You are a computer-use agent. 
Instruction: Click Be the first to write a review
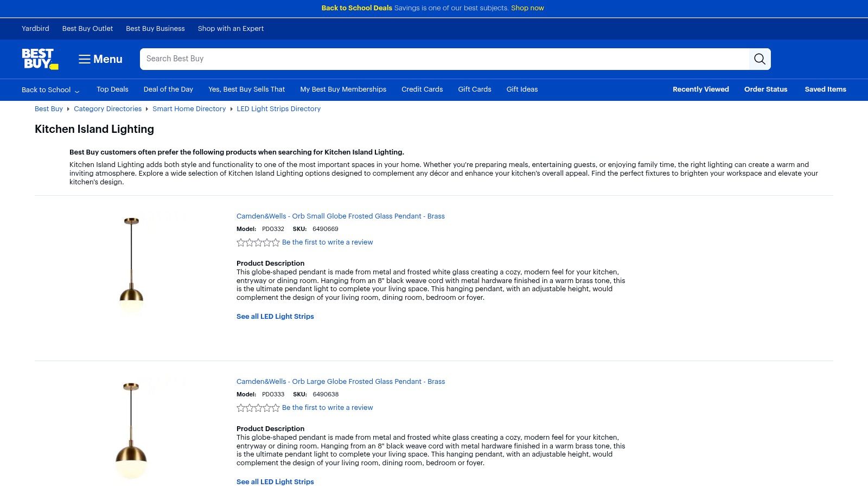coord(328,242)
